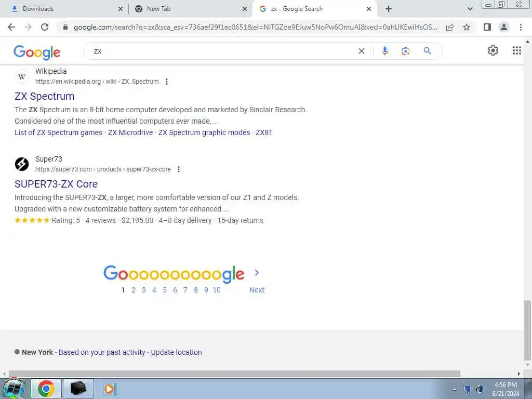Screen dimensions: 532x399
Task: Open options for the Wikipedia result
Action: 167,82
